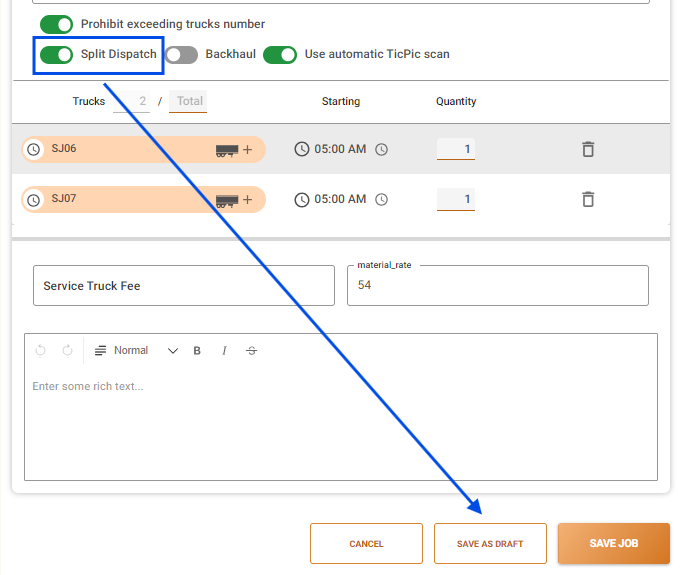Toggle strikethrough formatting
Viewport: 681px width, 575px height.
tap(251, 351)
